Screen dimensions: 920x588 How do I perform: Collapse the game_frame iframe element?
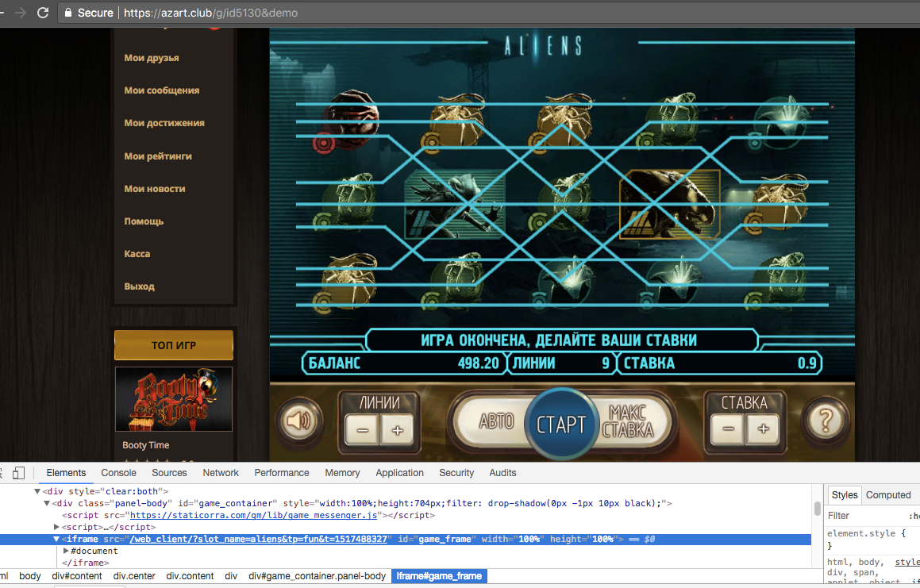pyautogui.click(x=56, y=539)
